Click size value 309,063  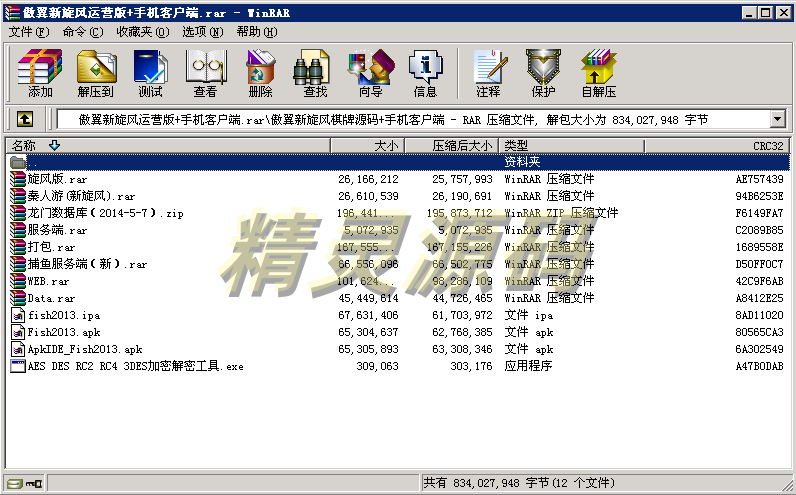(377, 366)
